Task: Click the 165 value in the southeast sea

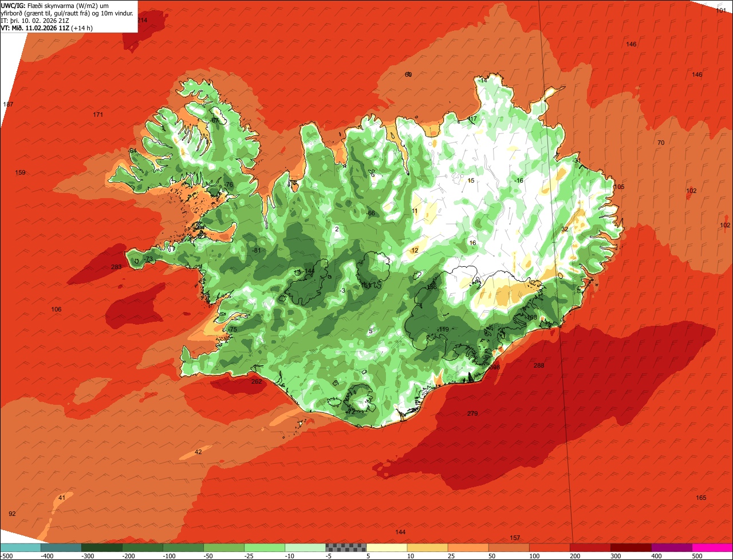Action: coord(701,498)
